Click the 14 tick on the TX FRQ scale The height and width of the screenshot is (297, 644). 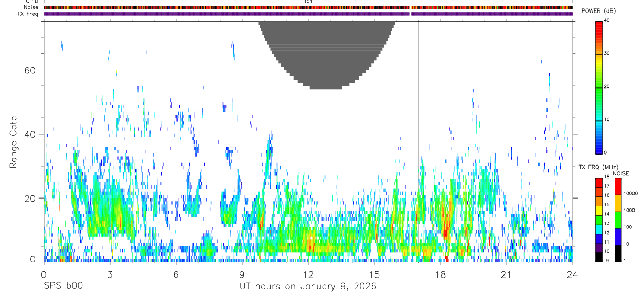coord(607,214)
